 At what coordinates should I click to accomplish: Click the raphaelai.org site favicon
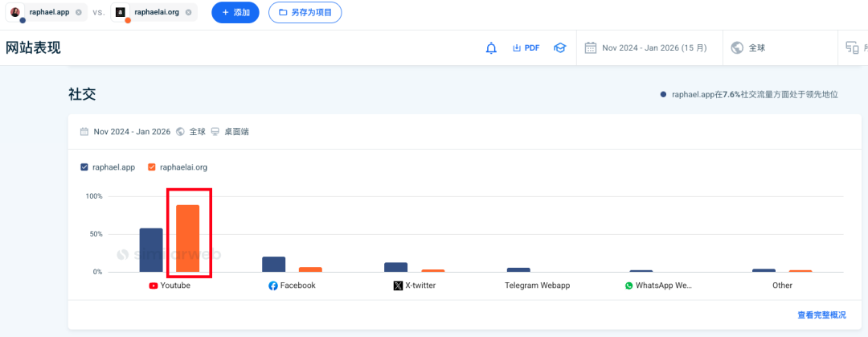pos(120,12)
